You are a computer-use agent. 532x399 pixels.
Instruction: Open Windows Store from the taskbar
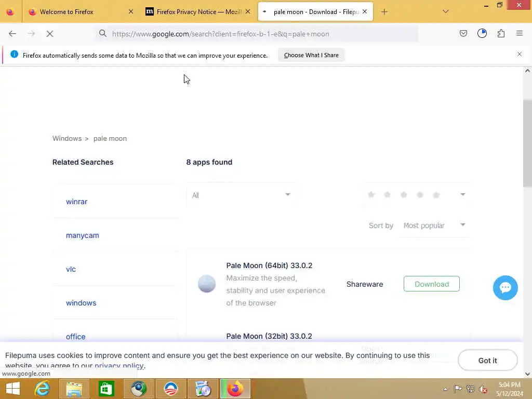click(106, 389)
